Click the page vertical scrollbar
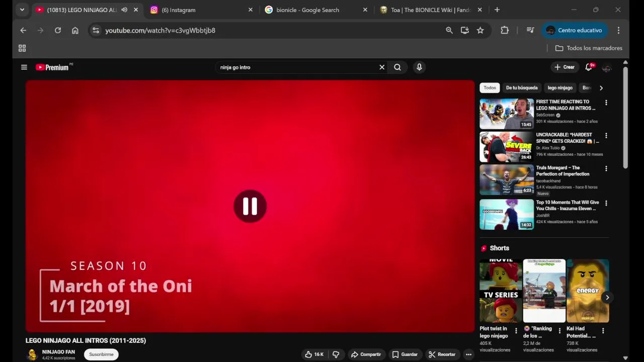Screen dimensions: 644x362 click(x=625, y=118)
